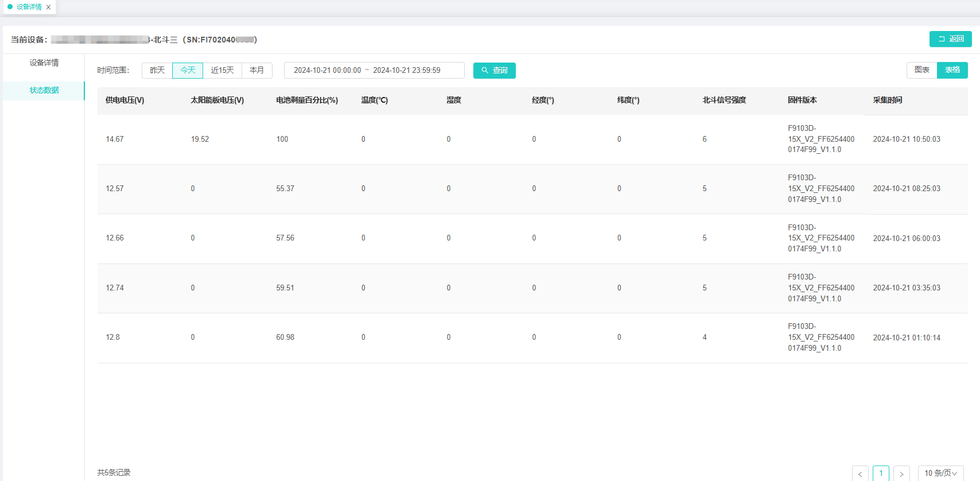This screenshot has height=481, width=980.
Task: Click the 返回 back button
Action: pyautogui.click(x=950, y=39)
